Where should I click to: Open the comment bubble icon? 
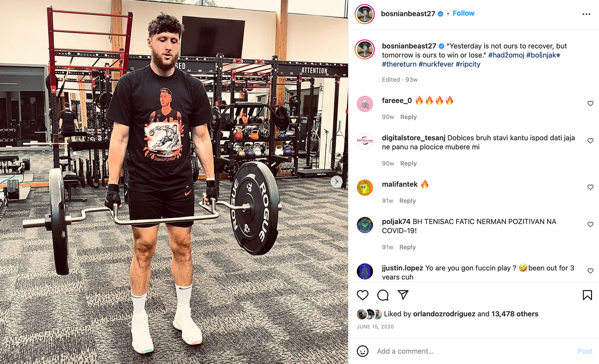point(383,295)
